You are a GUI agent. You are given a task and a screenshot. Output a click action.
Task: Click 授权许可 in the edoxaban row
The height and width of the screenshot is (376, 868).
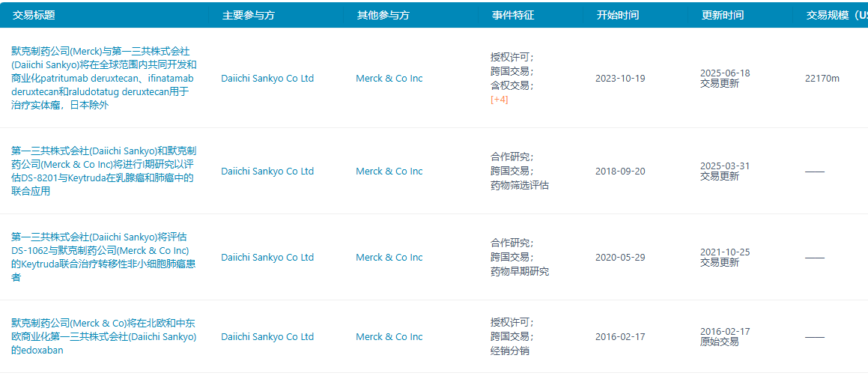(512, 322)
